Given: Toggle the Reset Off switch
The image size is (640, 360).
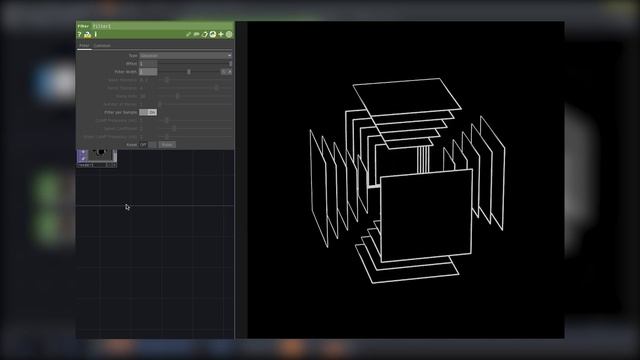Looking at the screenshot, I should coord(148,145).
